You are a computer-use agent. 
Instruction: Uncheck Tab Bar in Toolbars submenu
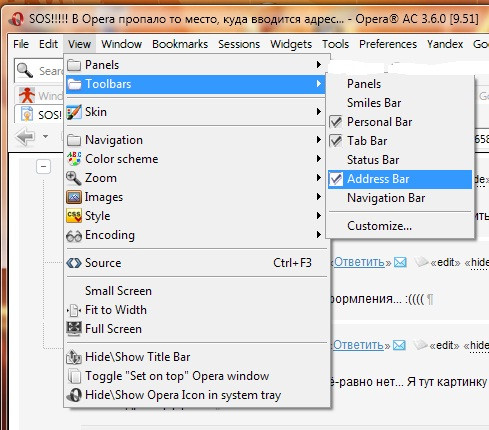(400, 141)
